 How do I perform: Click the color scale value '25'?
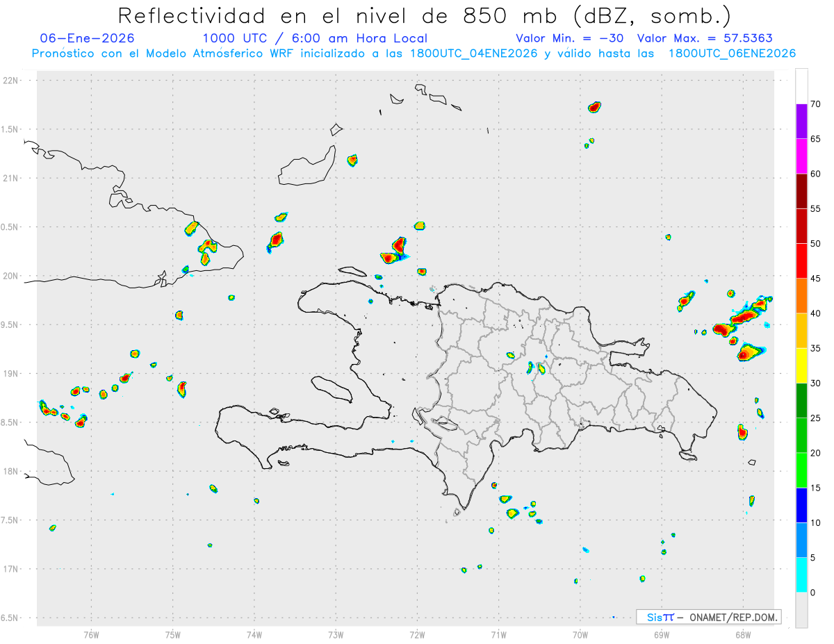pos(815,418)
